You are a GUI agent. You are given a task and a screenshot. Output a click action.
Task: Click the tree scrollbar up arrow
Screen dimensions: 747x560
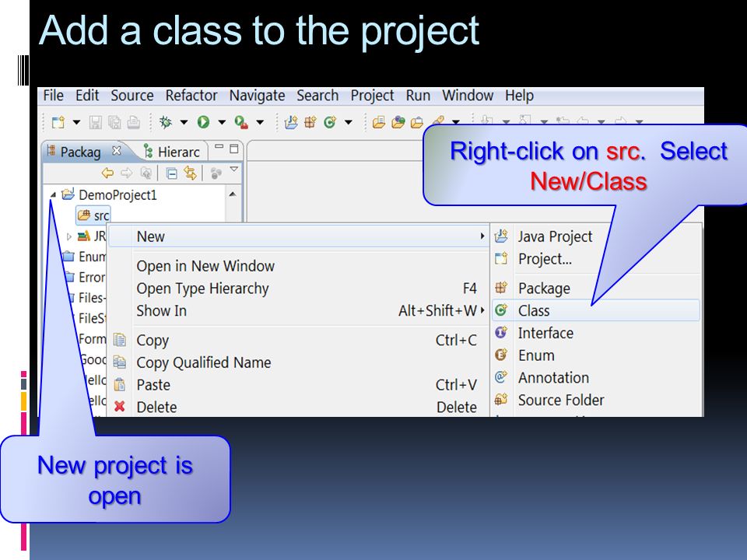point(233,194)
